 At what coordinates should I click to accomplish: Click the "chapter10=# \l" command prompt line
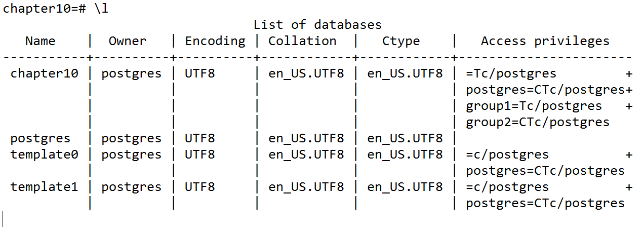(56, 9)
